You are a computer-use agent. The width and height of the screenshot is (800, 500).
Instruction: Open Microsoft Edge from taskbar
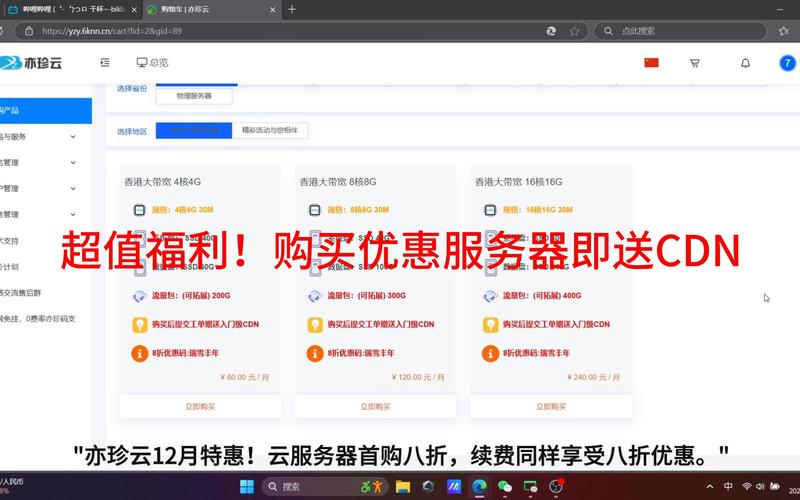click(479, 486)
